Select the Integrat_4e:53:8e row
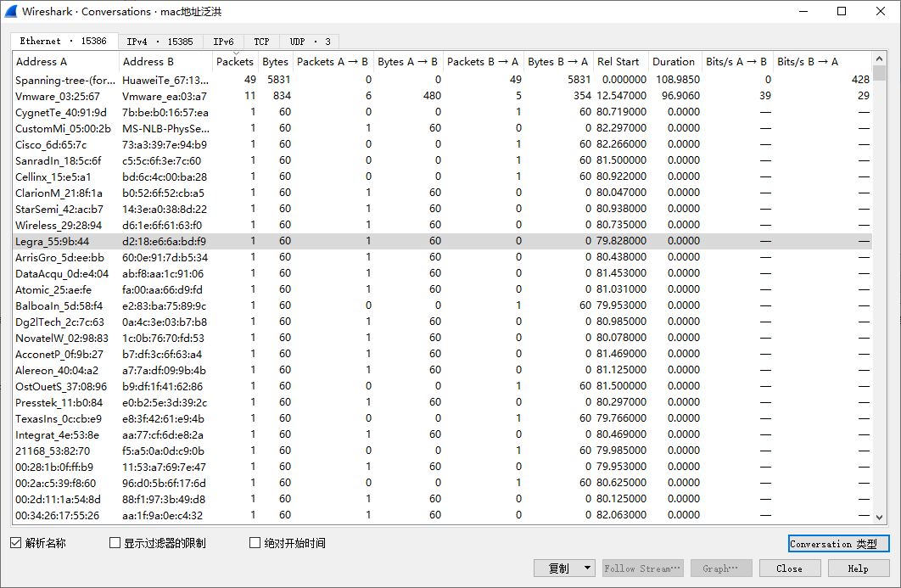 tap(442, 434)
